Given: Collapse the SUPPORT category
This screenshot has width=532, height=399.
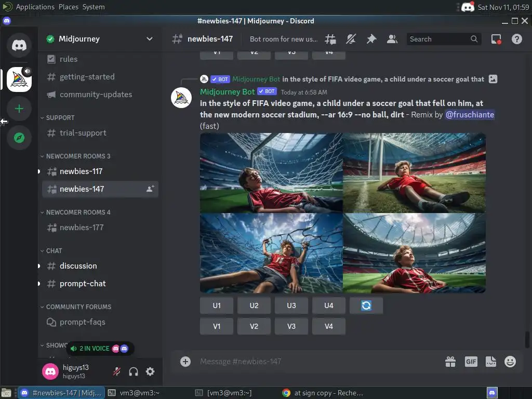Looking at the screenshot, I should coord(60,118).
